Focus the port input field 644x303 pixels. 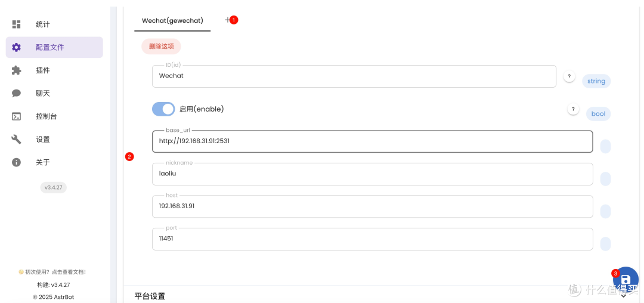tap(373, 239)
